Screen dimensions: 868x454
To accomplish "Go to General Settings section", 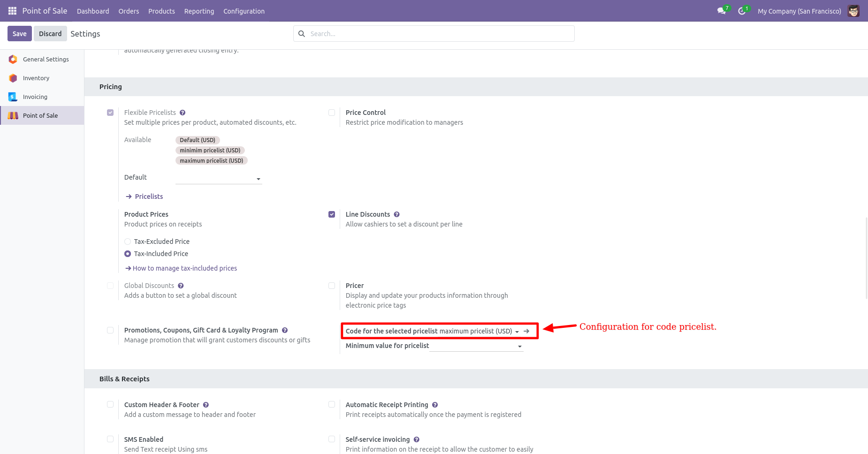I will (x=42, y=59).
